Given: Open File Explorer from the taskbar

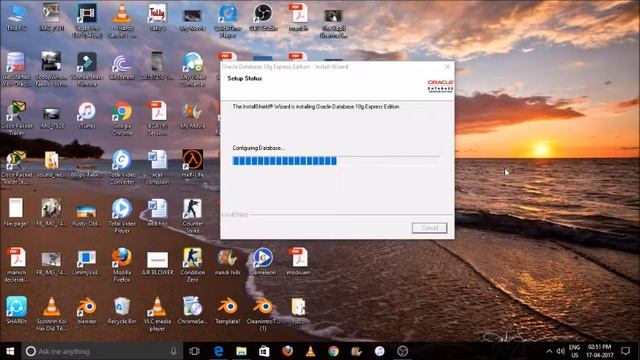Looking at the screenshot, I should [241, 351].
